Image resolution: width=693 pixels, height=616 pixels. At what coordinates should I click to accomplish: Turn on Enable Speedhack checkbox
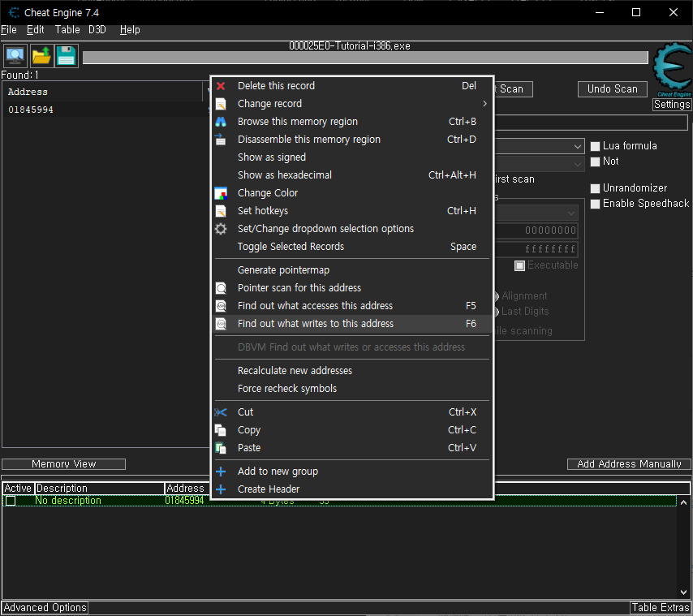(x=596, y=204)
